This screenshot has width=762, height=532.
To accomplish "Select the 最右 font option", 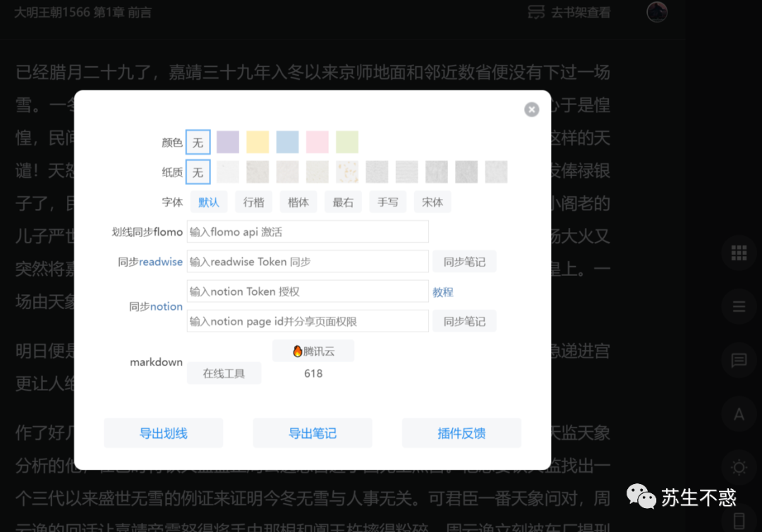I will click(343, 202).
